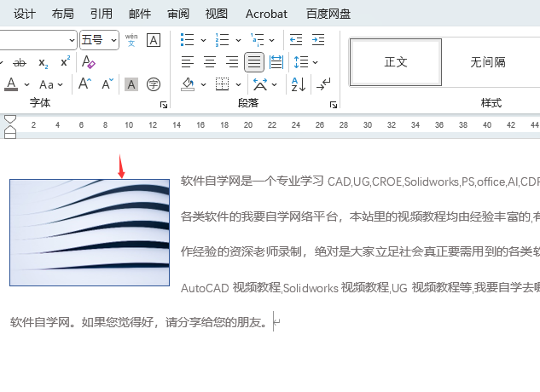540x392 pixels.
Task: Open the paragraph dialog launcher
Action: coord(333,105)
